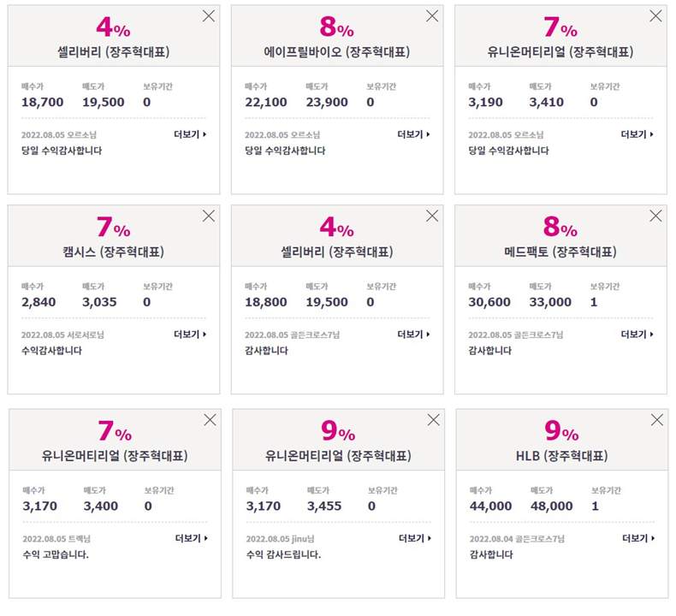Click the 48,000 sell price on HLB

(x=551, y=506)
